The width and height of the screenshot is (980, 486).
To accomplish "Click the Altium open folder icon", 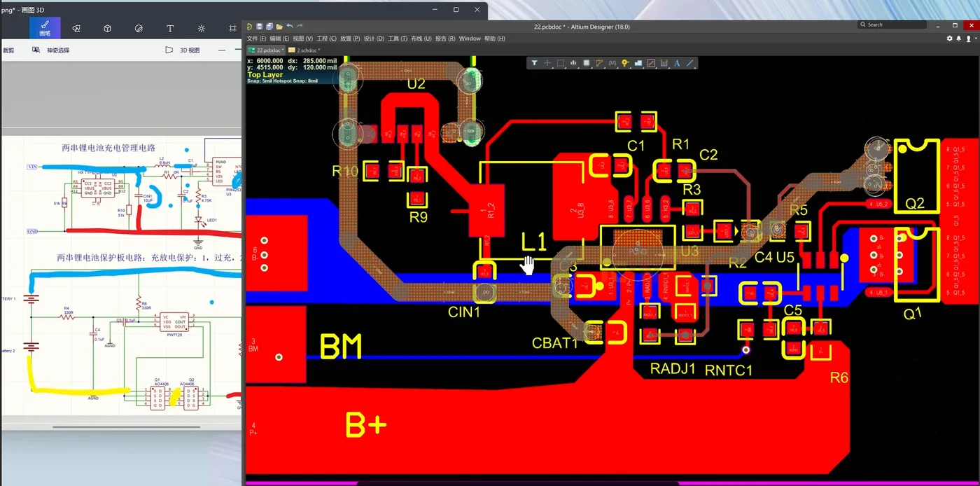I will coord(279,27).
